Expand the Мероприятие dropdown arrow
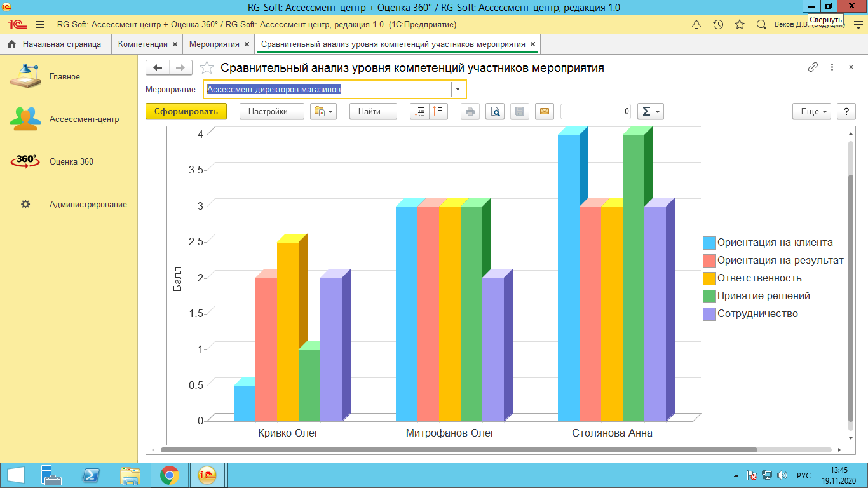This screenshot has width=868, height=488. click(x=458, y=90)
